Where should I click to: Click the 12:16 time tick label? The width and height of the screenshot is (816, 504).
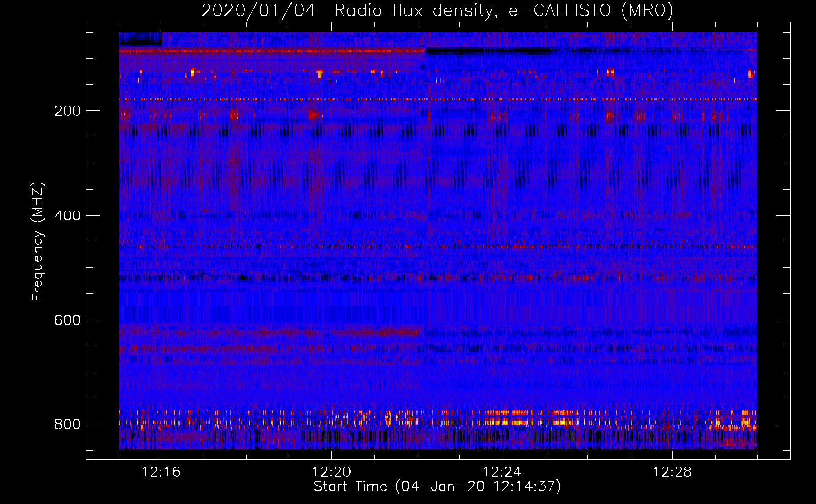[x=161, y=472]
